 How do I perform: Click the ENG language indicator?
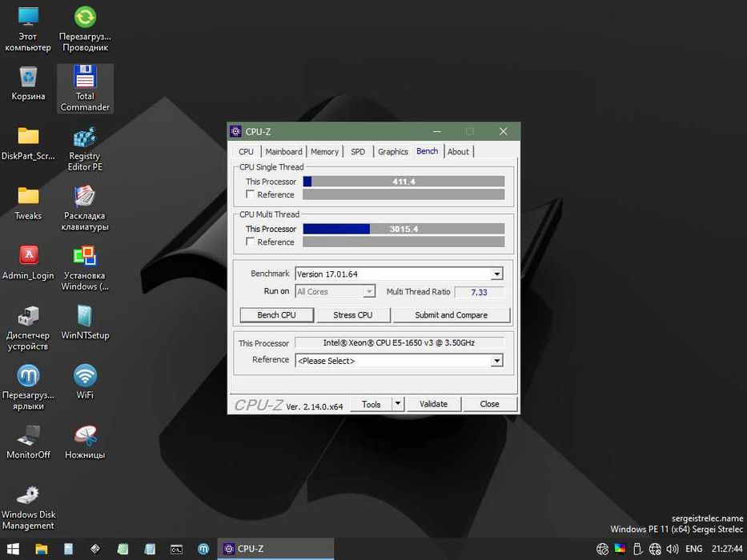[x=693, y=549]
